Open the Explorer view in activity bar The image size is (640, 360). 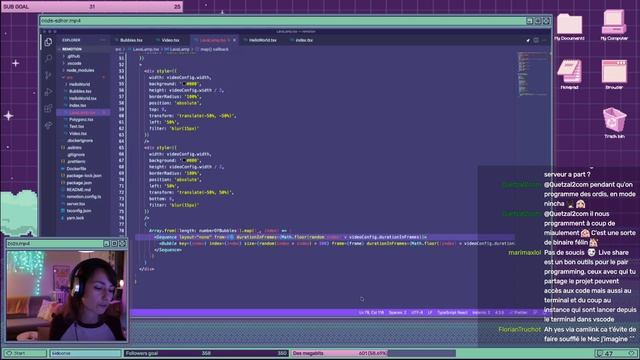(48, 42)
